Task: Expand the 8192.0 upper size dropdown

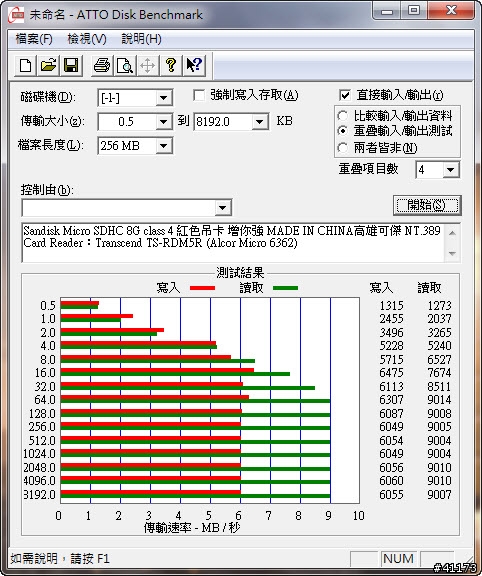Action: (260, 122)
